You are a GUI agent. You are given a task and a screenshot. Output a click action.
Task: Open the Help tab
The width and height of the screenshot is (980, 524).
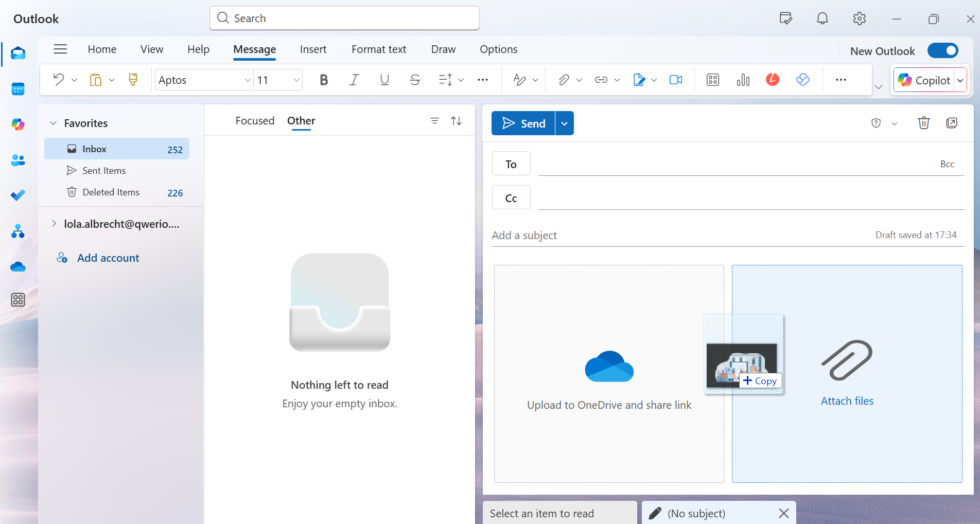198,49
